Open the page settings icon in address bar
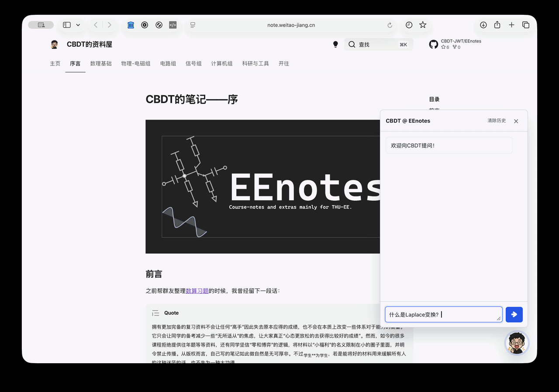 point(193,25)
